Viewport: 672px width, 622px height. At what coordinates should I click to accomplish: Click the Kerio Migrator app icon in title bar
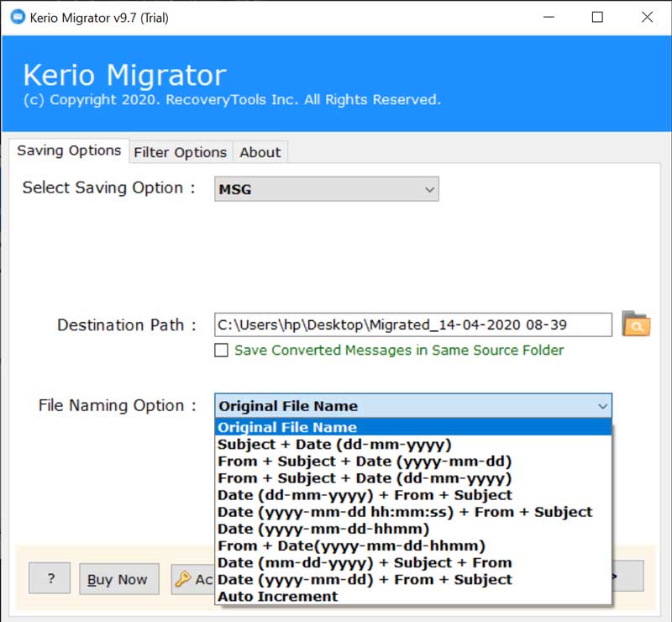click(18, 17)
